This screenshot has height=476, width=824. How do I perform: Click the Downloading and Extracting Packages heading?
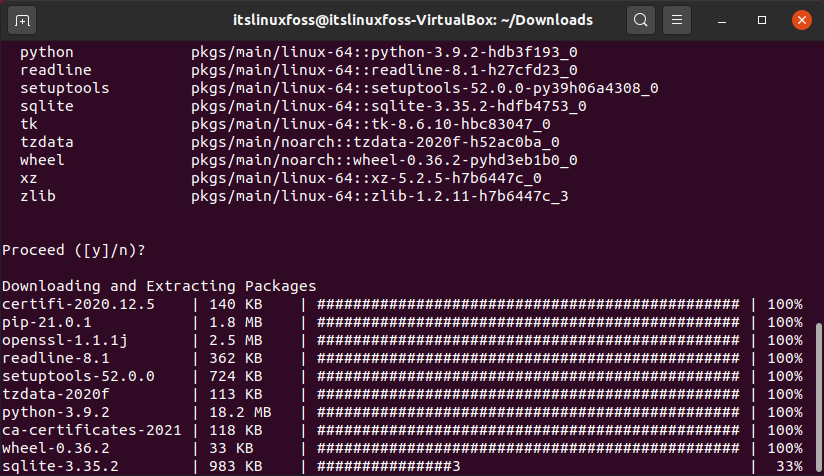point(159,286)
